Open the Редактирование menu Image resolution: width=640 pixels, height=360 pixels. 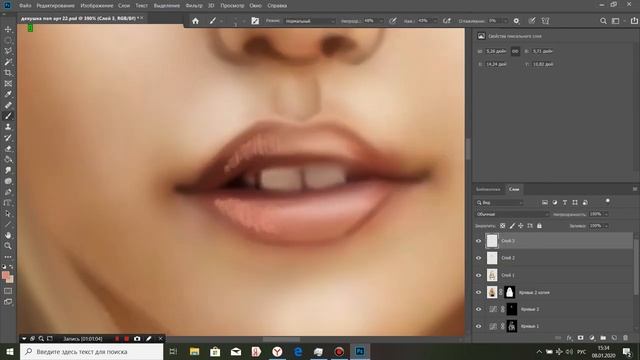click(x=56, y=6)
